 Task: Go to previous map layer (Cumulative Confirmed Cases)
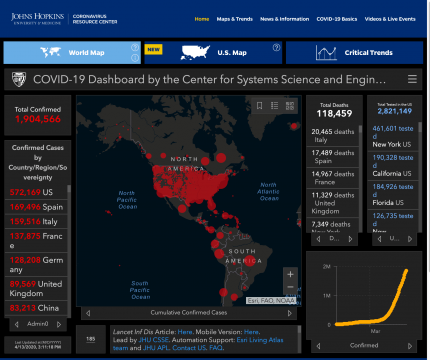point(88,313)
